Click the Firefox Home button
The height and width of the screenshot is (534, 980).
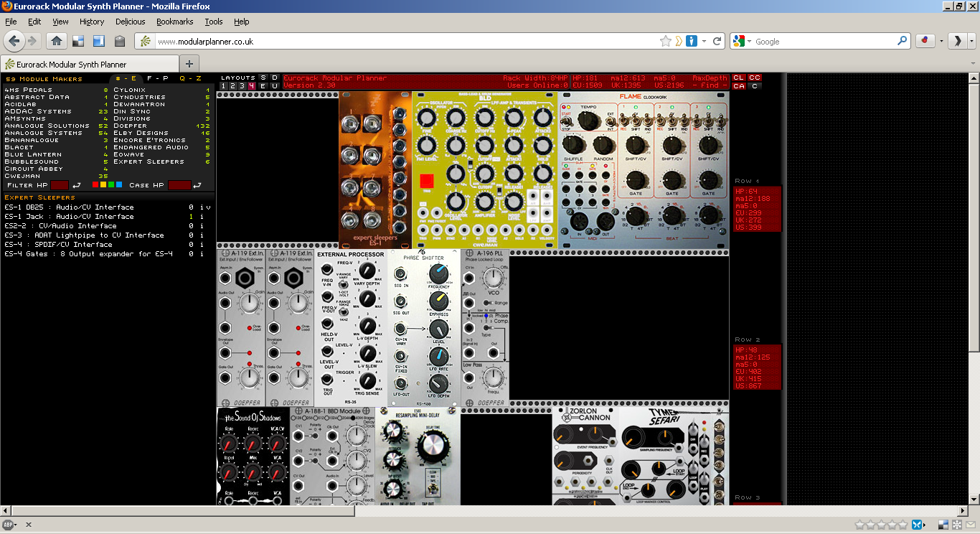coord(57,41)
